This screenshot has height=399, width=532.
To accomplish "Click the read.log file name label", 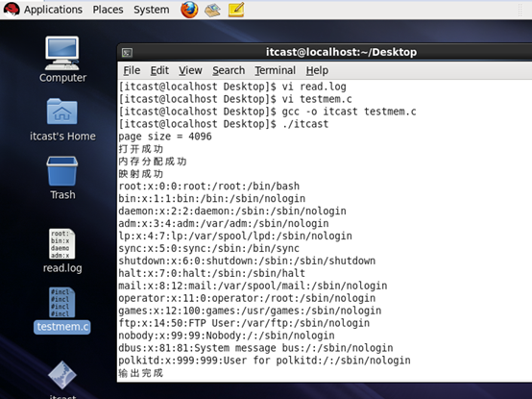I will tap(62, 268).
